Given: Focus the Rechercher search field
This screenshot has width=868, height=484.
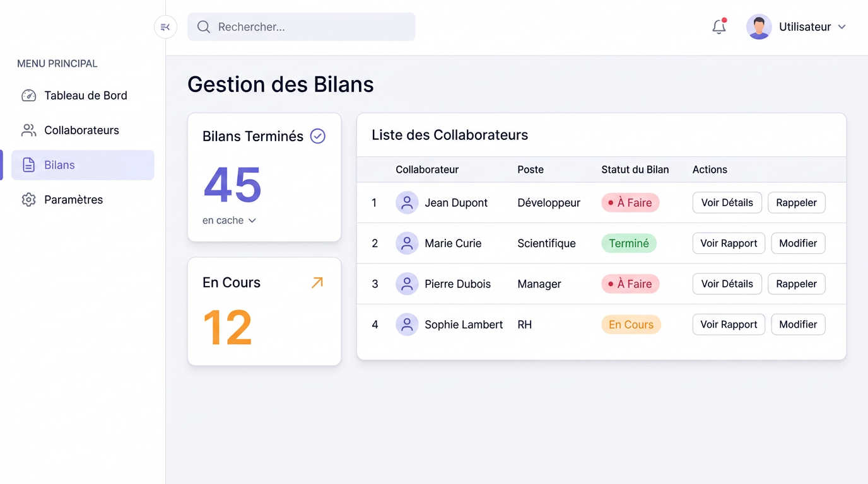Looking at the screenshot, I should point(302,27).
